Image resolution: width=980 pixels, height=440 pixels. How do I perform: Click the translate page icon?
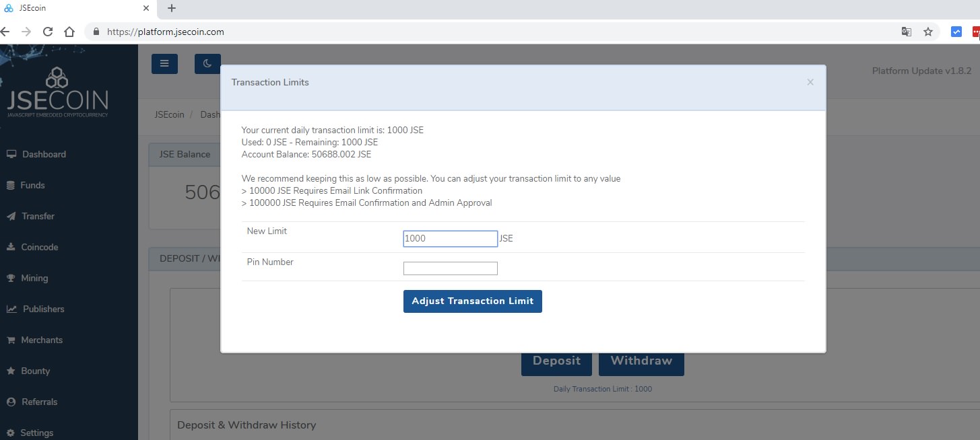point(907,32)
